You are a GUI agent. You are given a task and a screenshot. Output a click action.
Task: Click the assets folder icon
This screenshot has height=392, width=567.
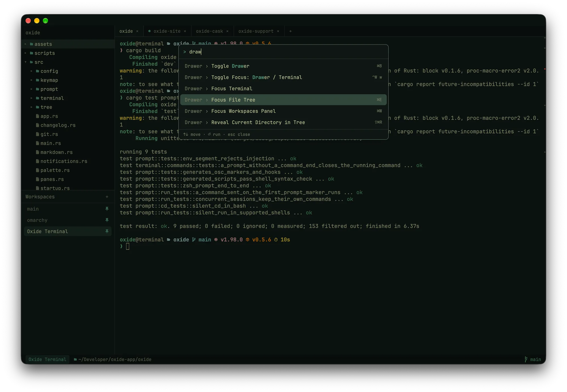coord(31,44)
